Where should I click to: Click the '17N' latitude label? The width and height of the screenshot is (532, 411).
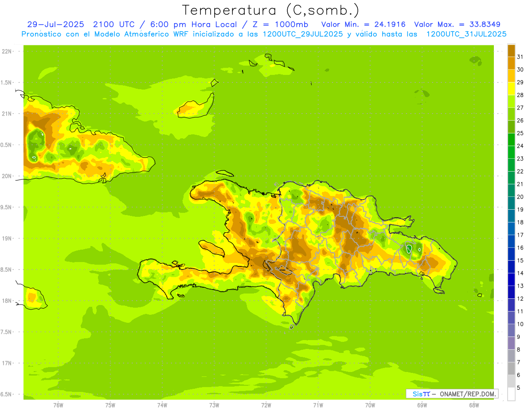(6, 363)
